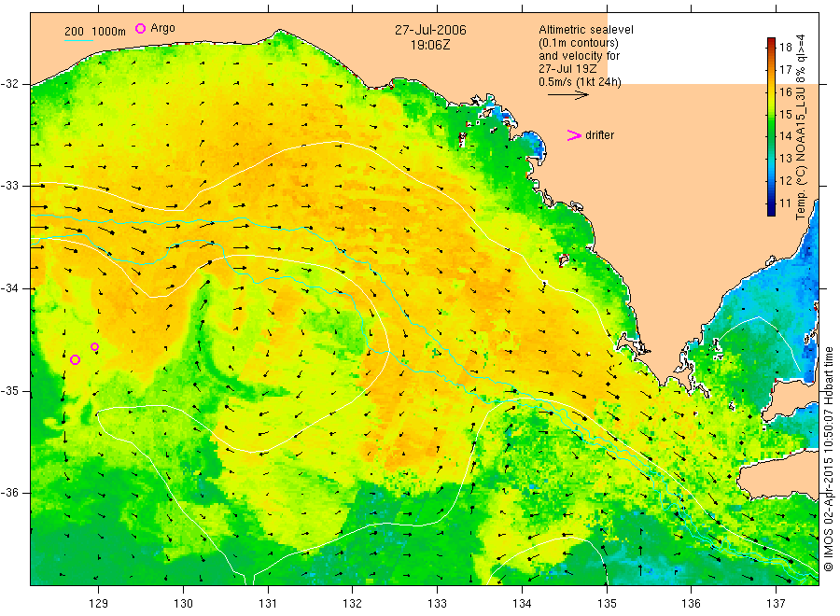Click the colorbar value 15
Viewport: 840px width, 616px height.
785,114
